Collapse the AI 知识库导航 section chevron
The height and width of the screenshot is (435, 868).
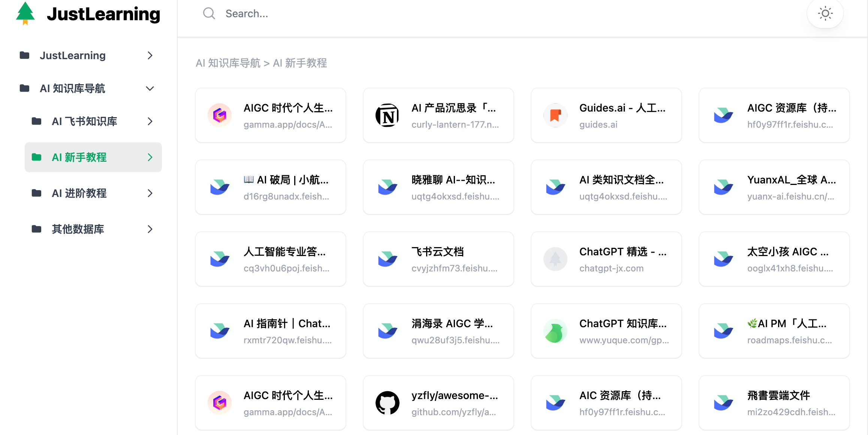click(150, 89)
